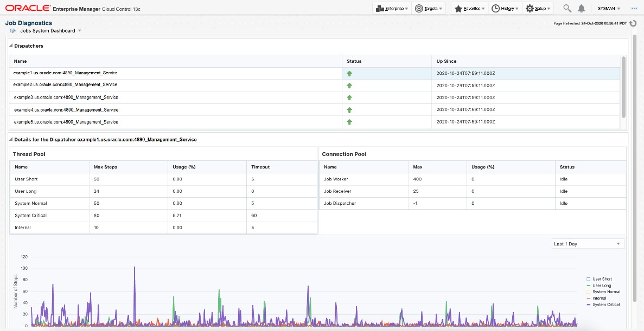644x331 pixels.
Task: Toggle the System Critical legend entry
Action: pyautogui.click(x=605, y=304)
